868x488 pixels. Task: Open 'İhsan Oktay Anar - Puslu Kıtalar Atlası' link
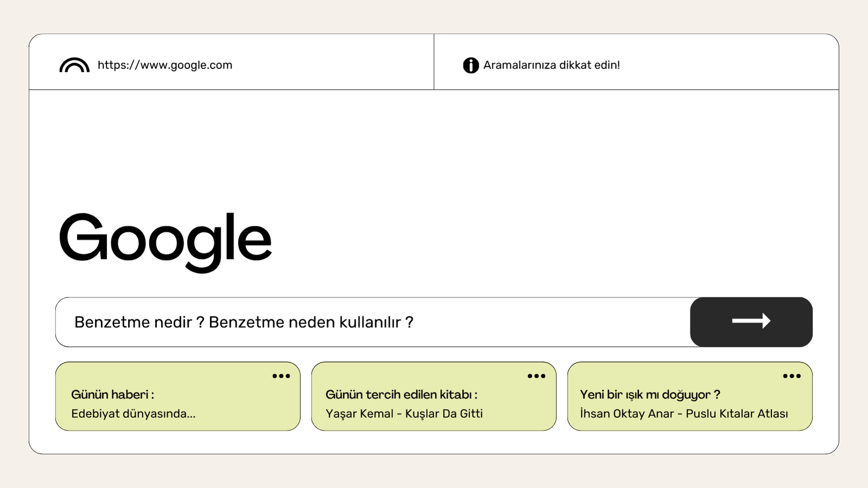(683, 414)
